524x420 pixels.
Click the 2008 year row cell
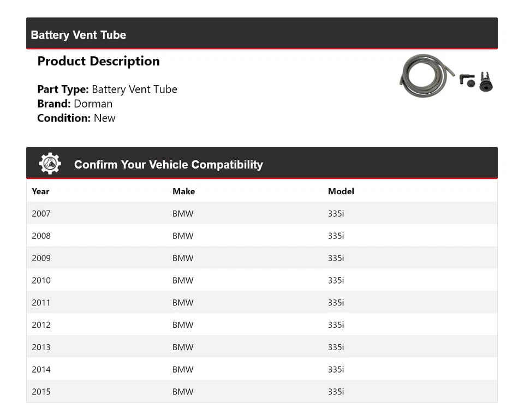[41, 236]
